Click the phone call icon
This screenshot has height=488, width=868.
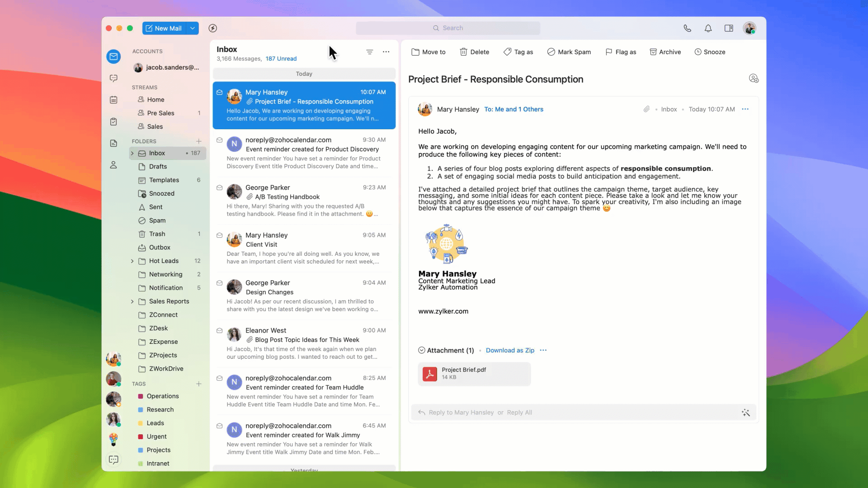pos(687,28)
